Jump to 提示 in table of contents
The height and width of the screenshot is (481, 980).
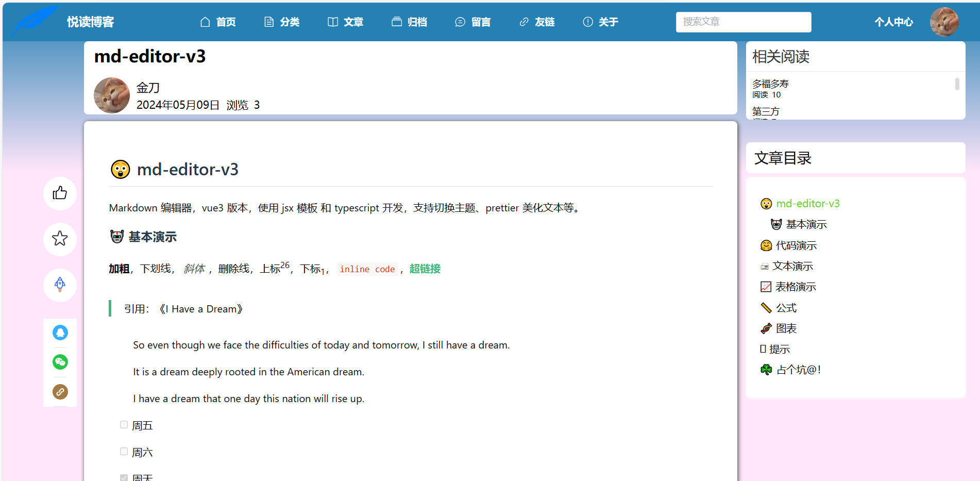[780, 349]
